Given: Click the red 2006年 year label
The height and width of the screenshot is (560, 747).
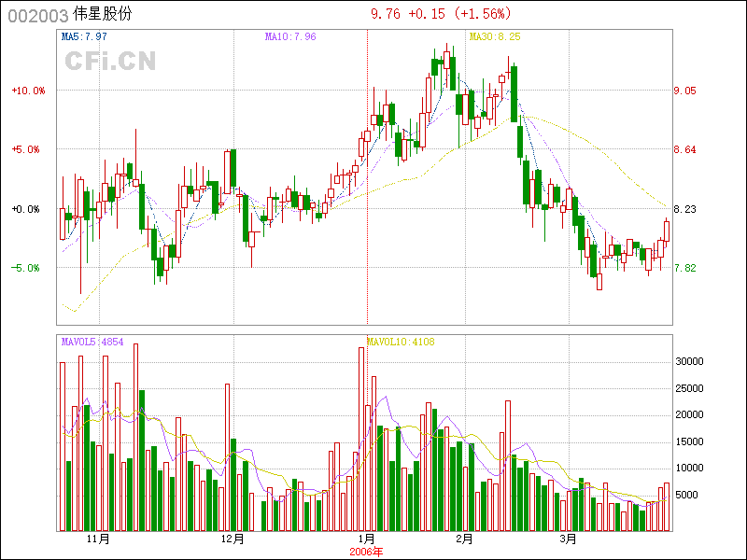Looking at the screenshot, I should tap(366, 552).
